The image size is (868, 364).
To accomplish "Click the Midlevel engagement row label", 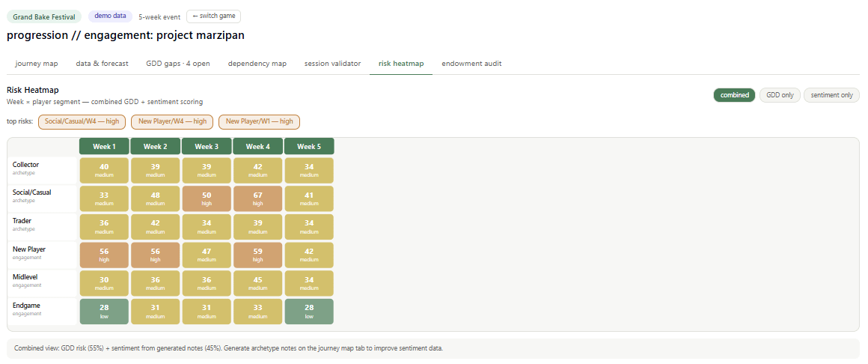I will click(43, 282).
